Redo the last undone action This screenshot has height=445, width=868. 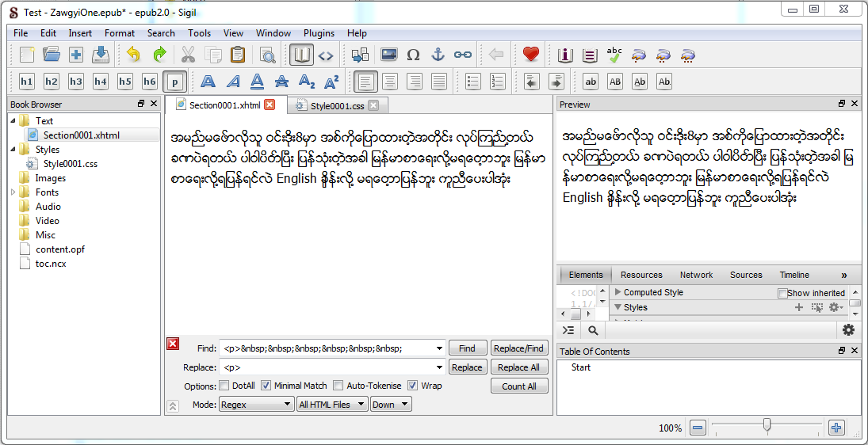pyautogui.click(x=159, y=55)
